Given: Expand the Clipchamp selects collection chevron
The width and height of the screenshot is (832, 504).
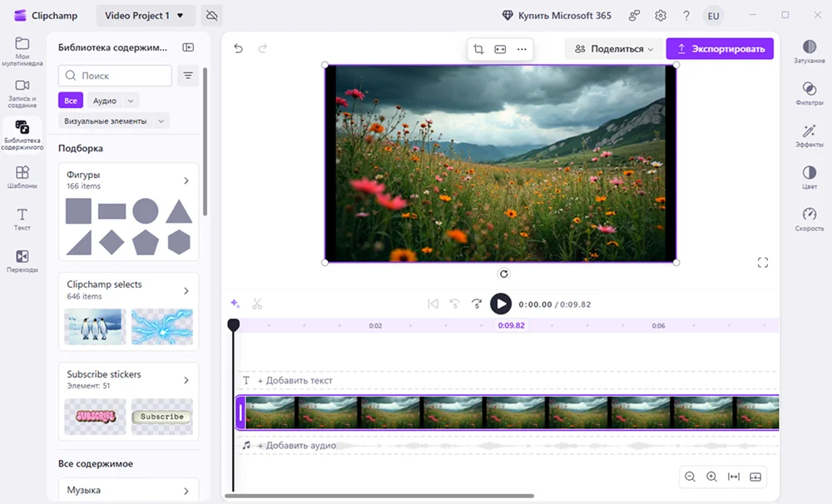Looking at the screenshot, I should point(186,290).
